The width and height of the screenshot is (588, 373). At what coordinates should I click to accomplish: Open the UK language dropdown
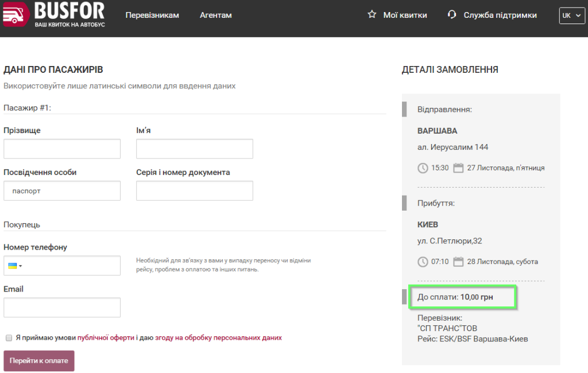coord(572,15)
